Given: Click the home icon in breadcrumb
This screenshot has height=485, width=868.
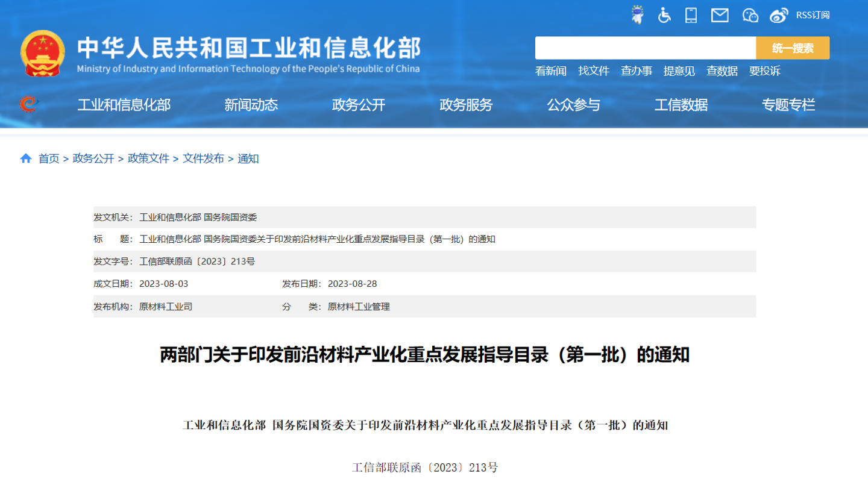Looking at the screenshot, I should [x=26, y=158].
